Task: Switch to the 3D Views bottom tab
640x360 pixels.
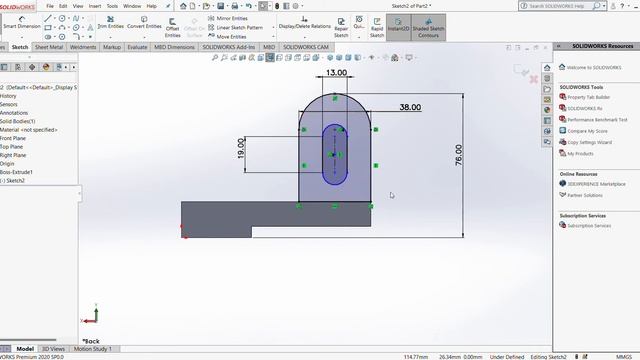Action: (x=53, y=349)
